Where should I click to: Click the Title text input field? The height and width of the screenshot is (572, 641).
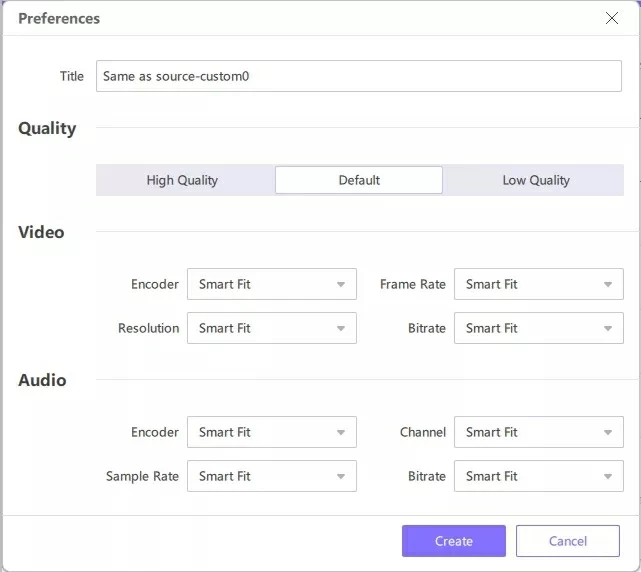(358, 76)
